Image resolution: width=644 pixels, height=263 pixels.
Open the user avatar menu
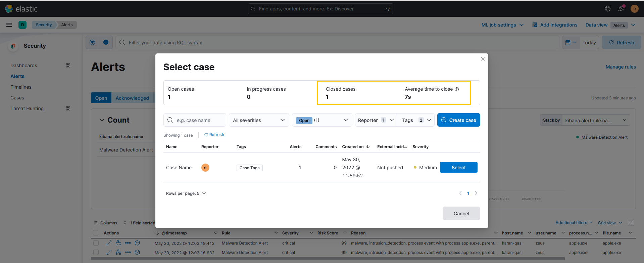(634, 9)
